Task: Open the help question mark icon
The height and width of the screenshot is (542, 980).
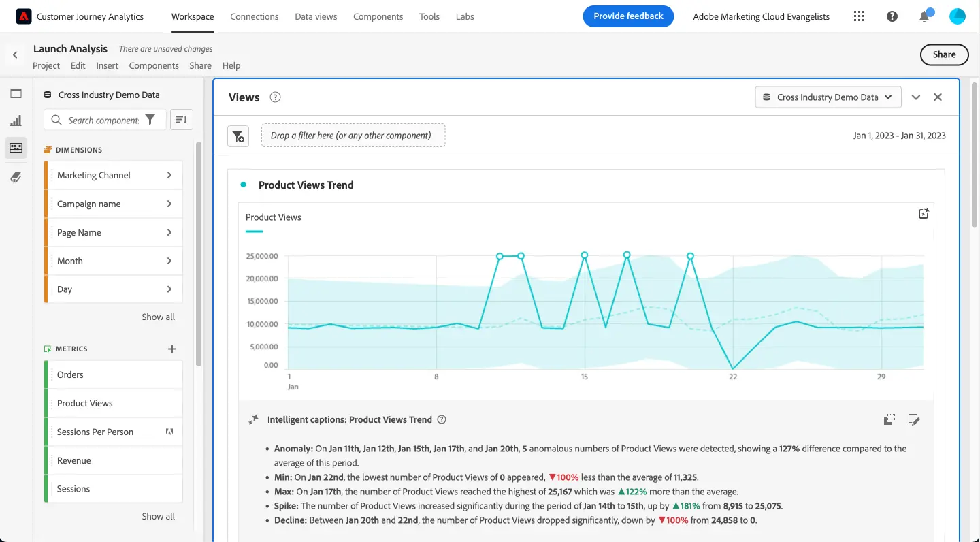Action: tap(892, 16)
